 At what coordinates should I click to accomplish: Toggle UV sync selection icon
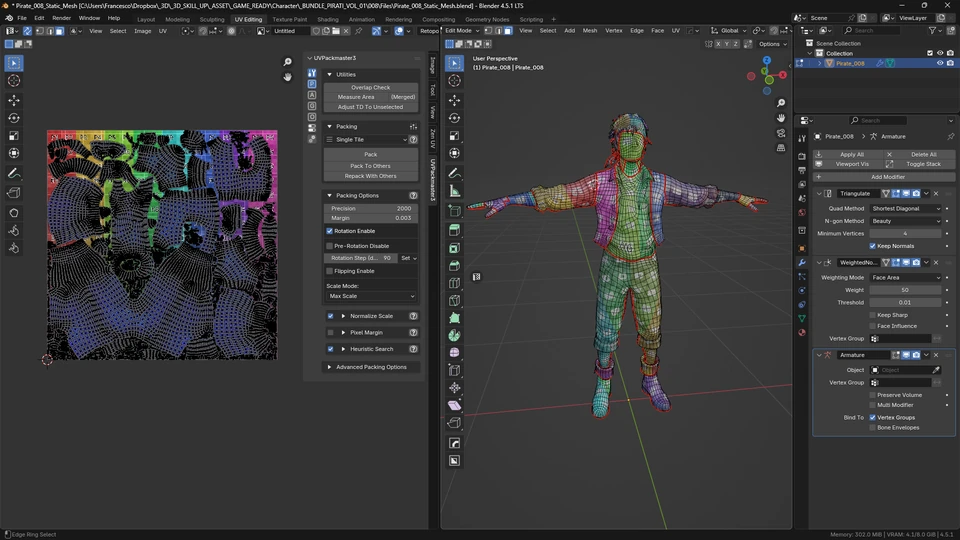(27, 31)
